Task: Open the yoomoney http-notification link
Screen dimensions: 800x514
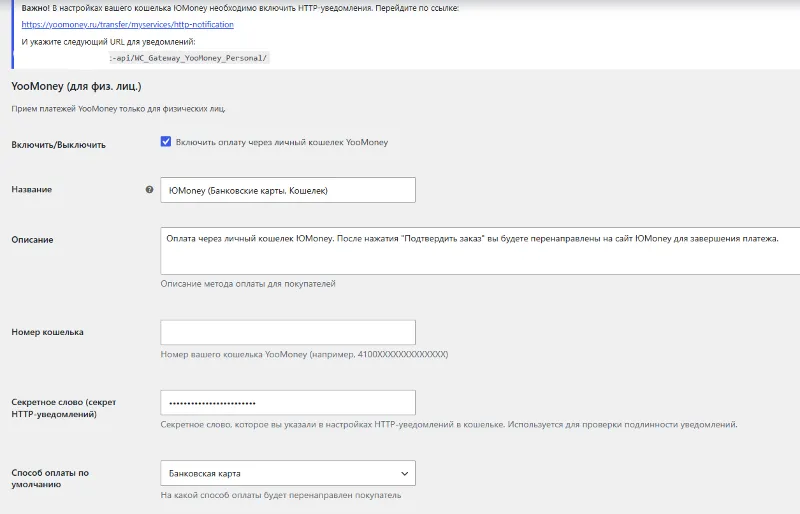Action: (x=128, y=25)
